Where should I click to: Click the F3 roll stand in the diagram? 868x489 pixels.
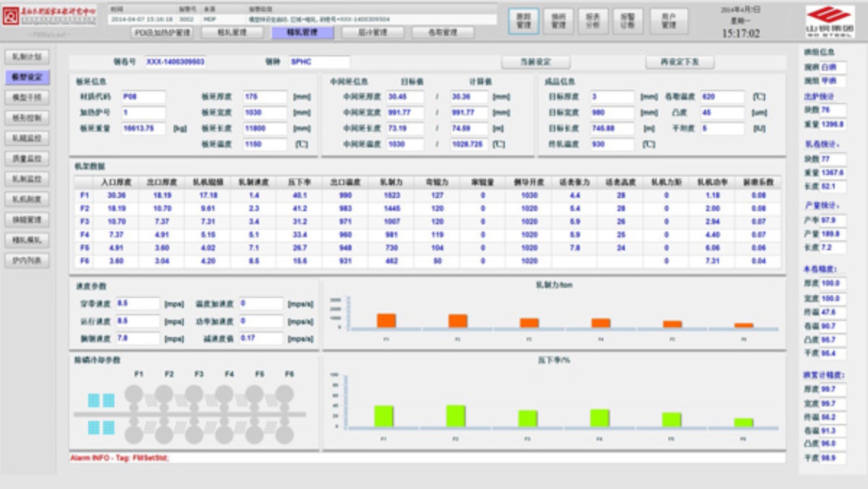(194, 414)
